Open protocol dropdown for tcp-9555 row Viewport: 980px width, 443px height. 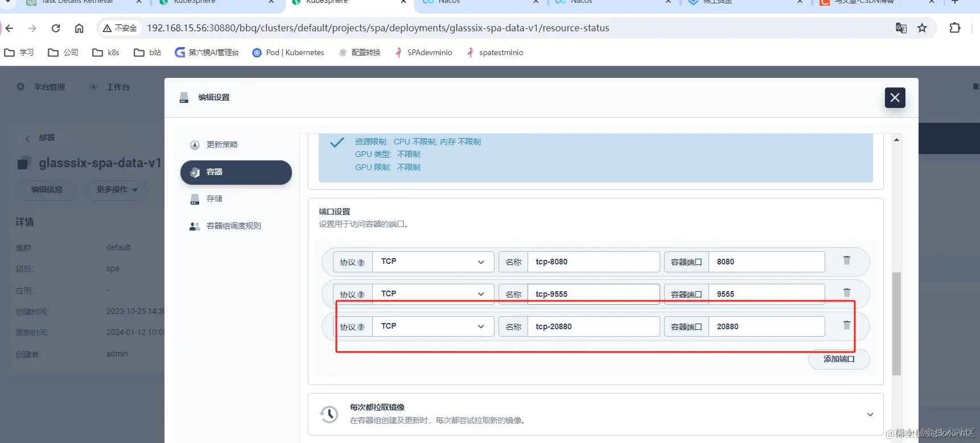(433, 294)
